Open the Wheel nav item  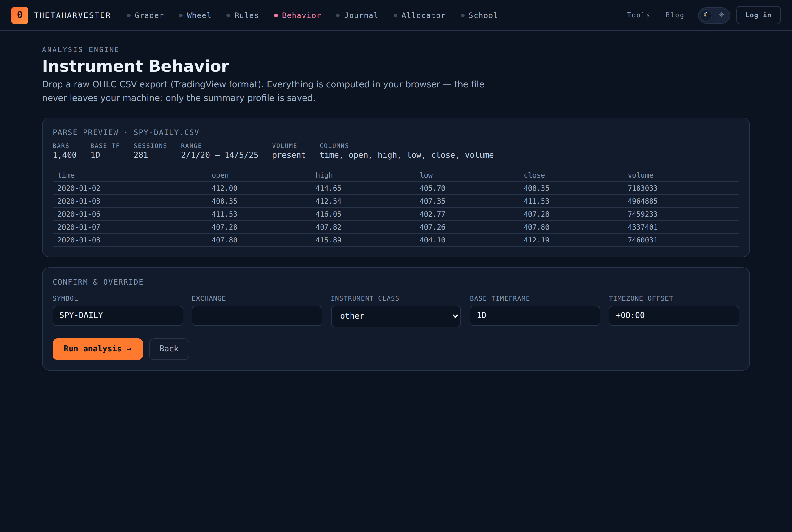click(195, 15)
